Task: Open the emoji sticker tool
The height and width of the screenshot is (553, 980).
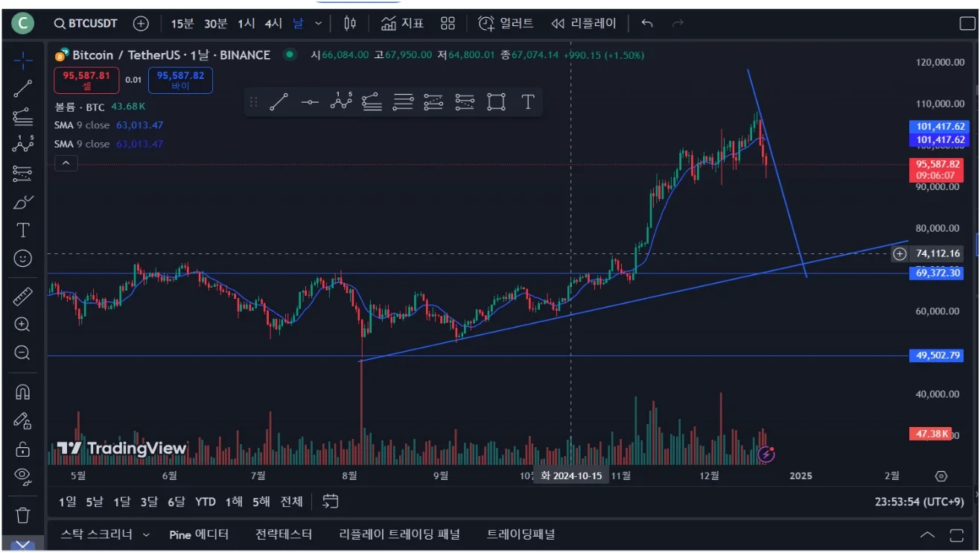Action: click(x=23, y=259)
